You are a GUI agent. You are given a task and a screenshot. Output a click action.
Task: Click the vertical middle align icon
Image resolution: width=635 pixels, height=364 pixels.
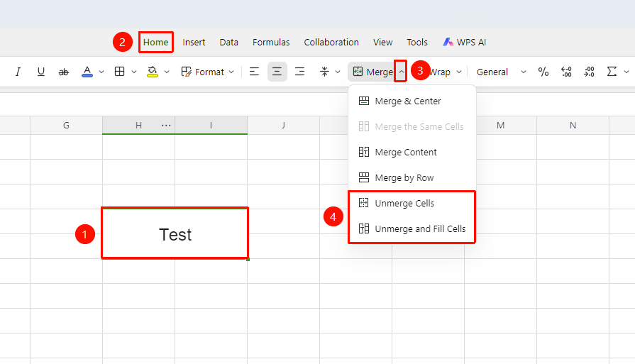pos(324,72)
